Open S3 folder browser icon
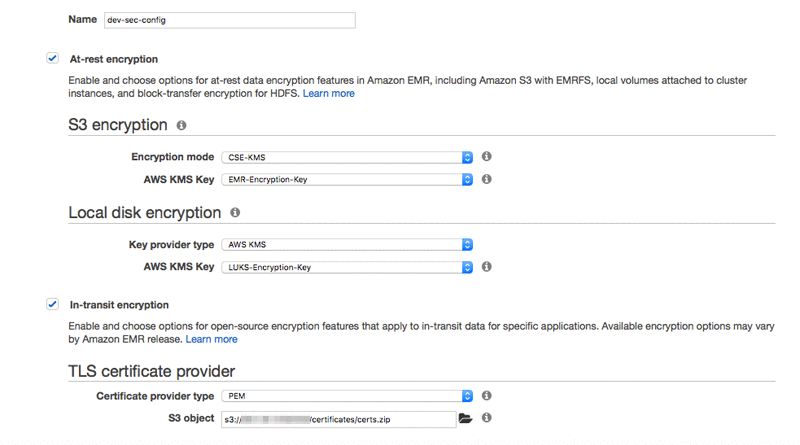This screenshot has width=800, height=445. point(465,419)
